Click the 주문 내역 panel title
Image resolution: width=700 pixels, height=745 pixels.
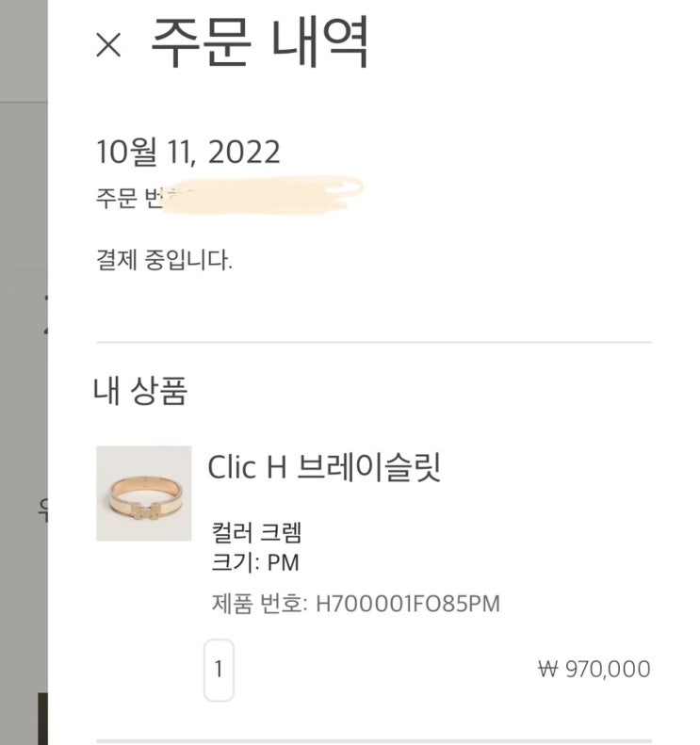pos(260,42)
